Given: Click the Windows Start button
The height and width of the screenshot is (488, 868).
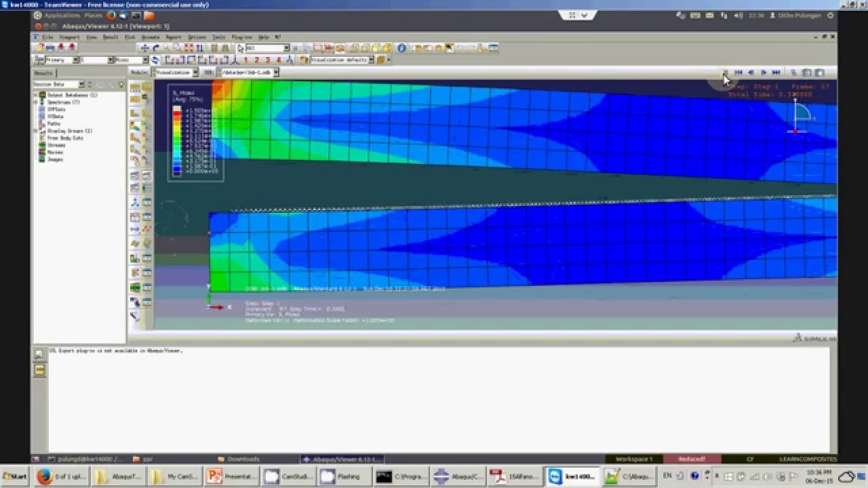Looking at the screenshot, I should (x=15, y=476).
